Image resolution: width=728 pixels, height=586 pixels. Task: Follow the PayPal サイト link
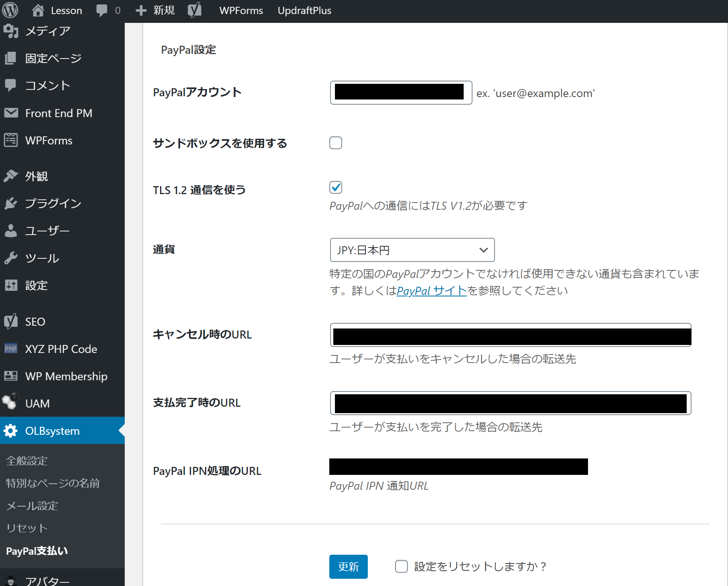(x=432, y=290)
